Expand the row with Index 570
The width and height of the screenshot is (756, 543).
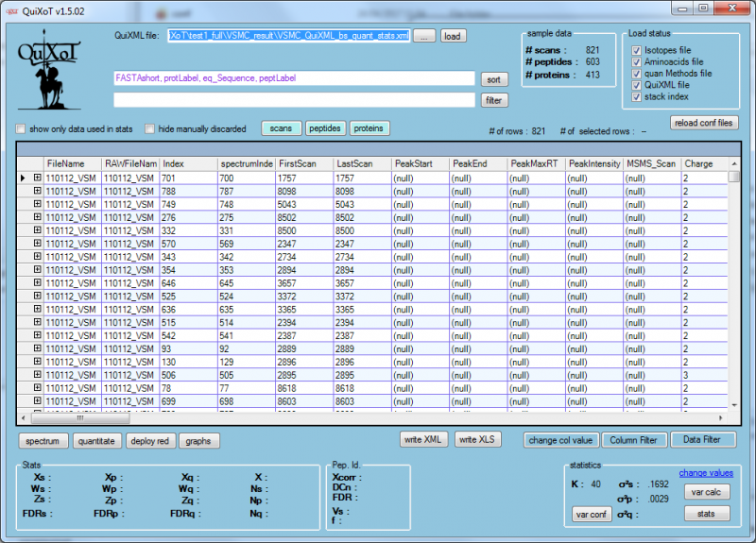pos(37,244)
